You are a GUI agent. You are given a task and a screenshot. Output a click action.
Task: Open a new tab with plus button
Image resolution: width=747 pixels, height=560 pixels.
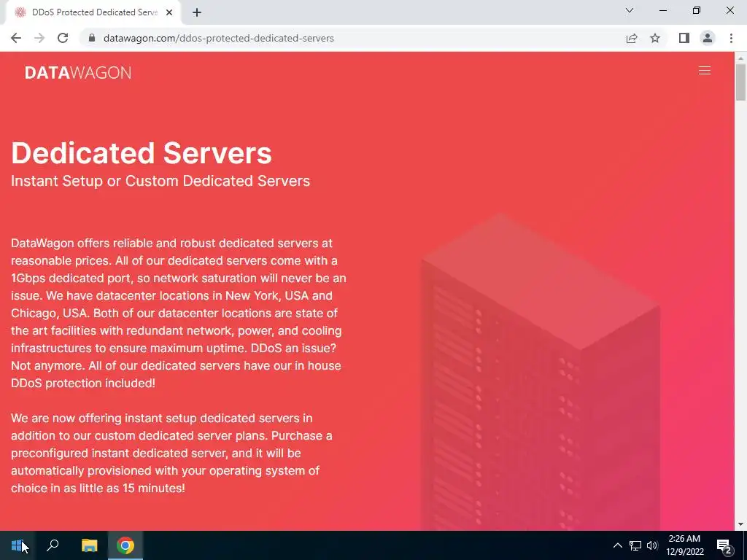pos(197,12)
